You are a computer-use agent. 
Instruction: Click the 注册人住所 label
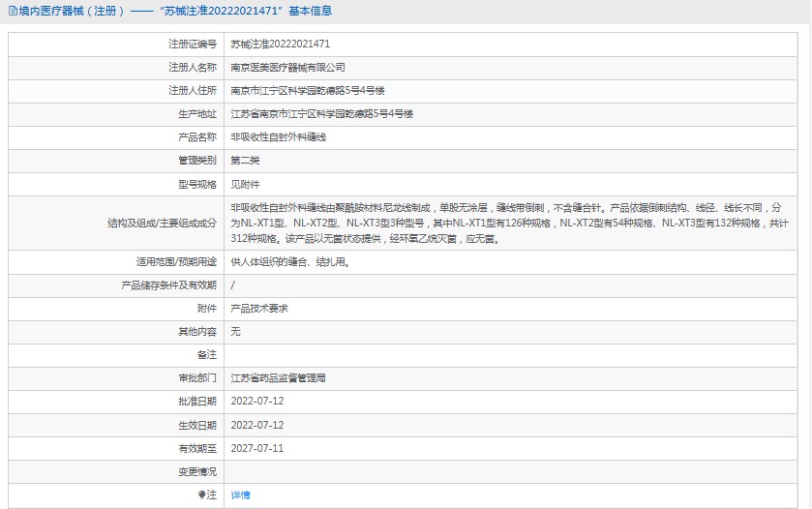pos(193,91)
